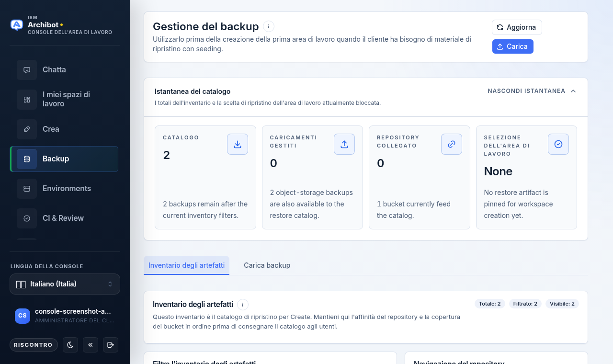Screen dimensions: 613x364
Task: Click the Visibile: 2 badge
Action: pos(562,304)
